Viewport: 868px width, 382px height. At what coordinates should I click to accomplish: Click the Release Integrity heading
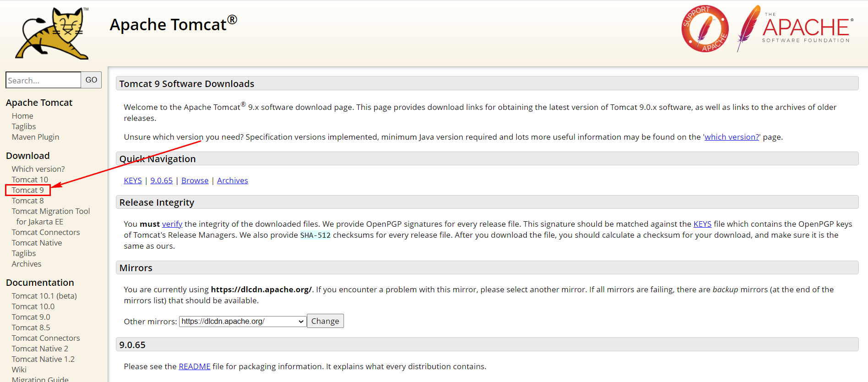[x=157, y=202]
